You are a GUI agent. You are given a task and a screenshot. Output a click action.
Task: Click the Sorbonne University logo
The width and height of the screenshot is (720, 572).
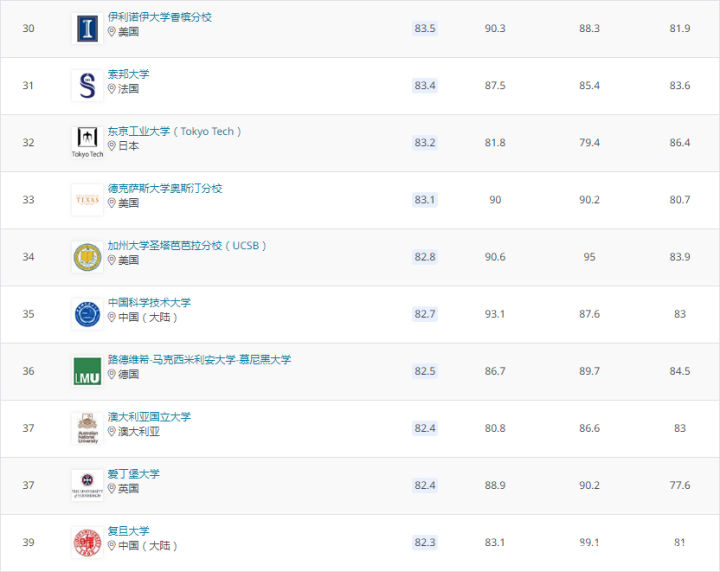coord(87,85)
